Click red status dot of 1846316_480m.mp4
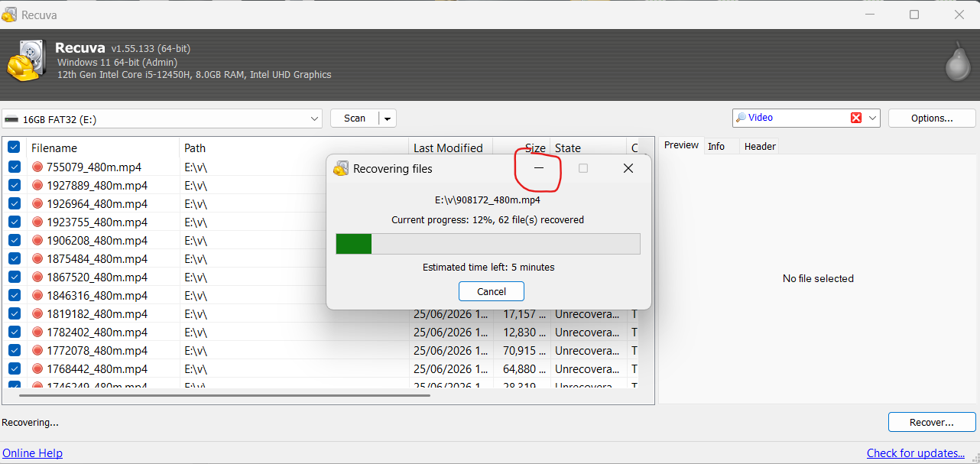 [37, 295]
